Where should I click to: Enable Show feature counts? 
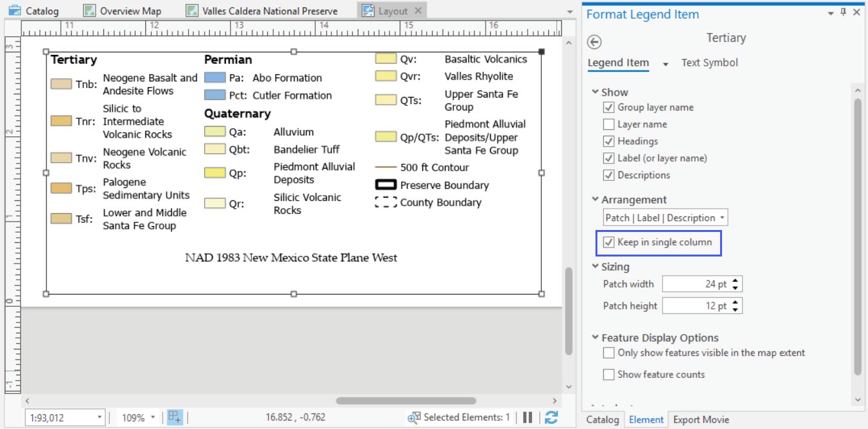click(608, 374)
